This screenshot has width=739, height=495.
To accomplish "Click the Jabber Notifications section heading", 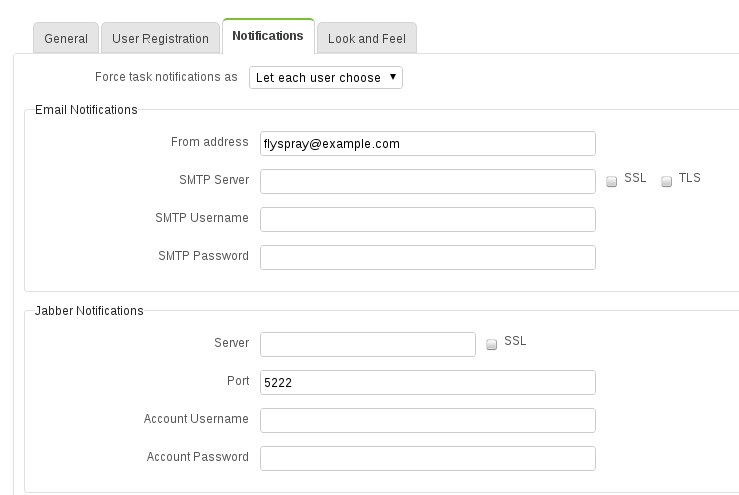I will click(89, 311).
